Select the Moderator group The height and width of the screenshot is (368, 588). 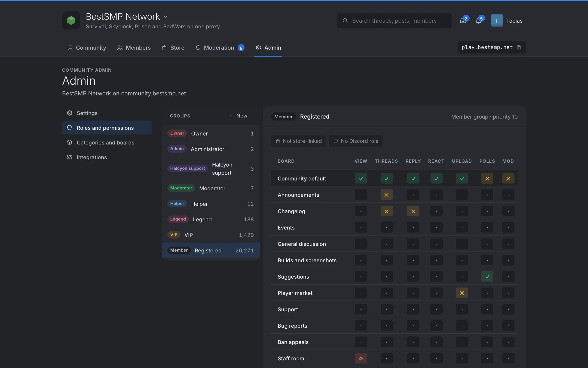211,188
